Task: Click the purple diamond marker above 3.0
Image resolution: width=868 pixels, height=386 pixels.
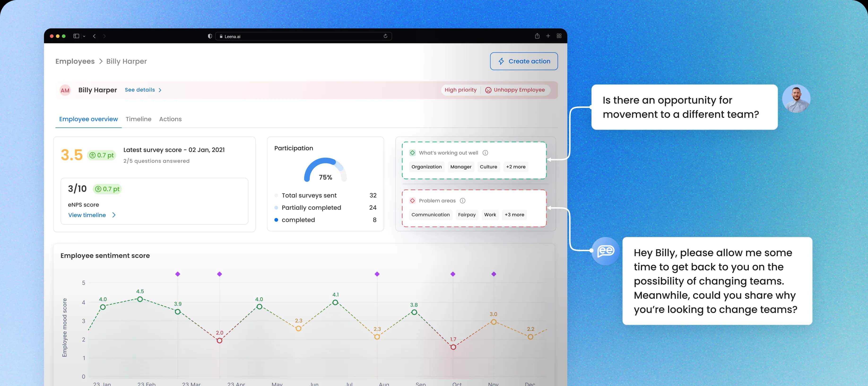Action: pos(494,274)
